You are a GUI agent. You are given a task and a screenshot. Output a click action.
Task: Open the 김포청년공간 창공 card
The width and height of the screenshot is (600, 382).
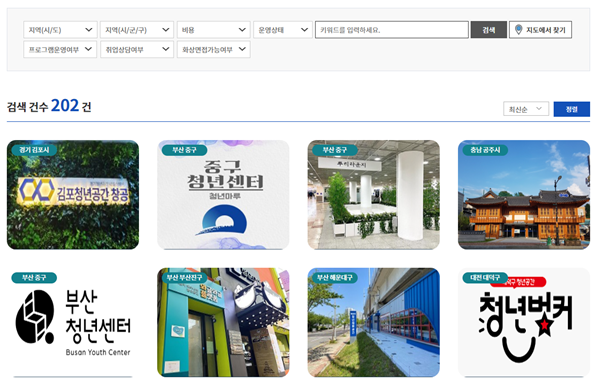(73, 195)
